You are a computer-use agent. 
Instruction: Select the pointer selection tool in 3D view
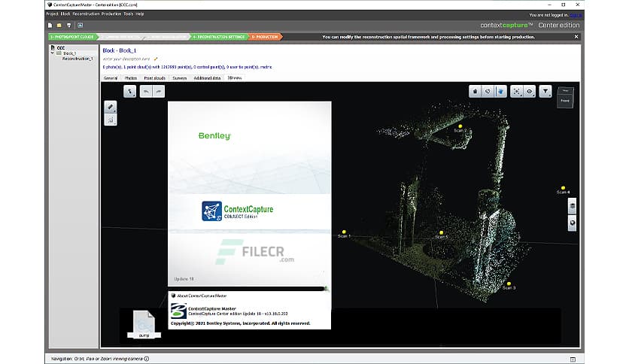pyautogui.click(x=129, y=92)
